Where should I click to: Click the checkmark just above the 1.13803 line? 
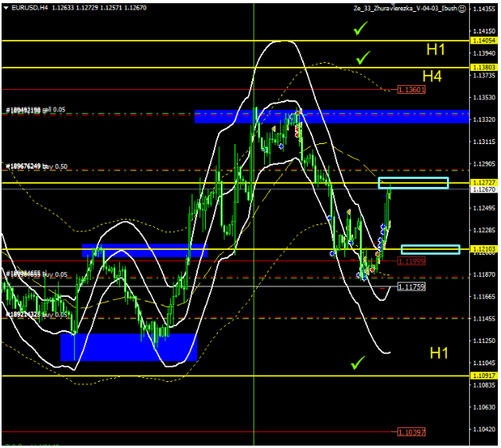(363, 57)
